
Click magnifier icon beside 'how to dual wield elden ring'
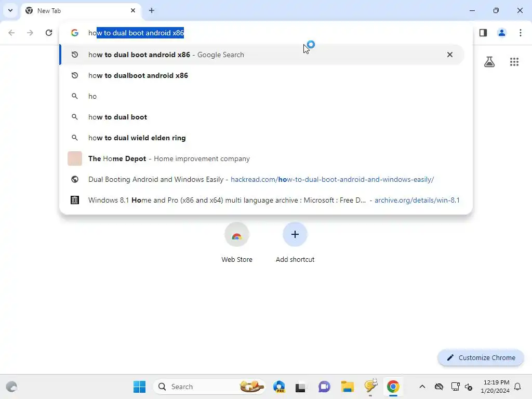(x=75, y=138)
